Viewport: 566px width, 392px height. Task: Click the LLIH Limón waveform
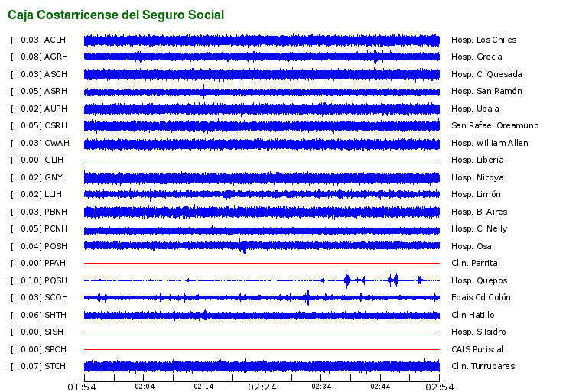(x=262, y=194)
